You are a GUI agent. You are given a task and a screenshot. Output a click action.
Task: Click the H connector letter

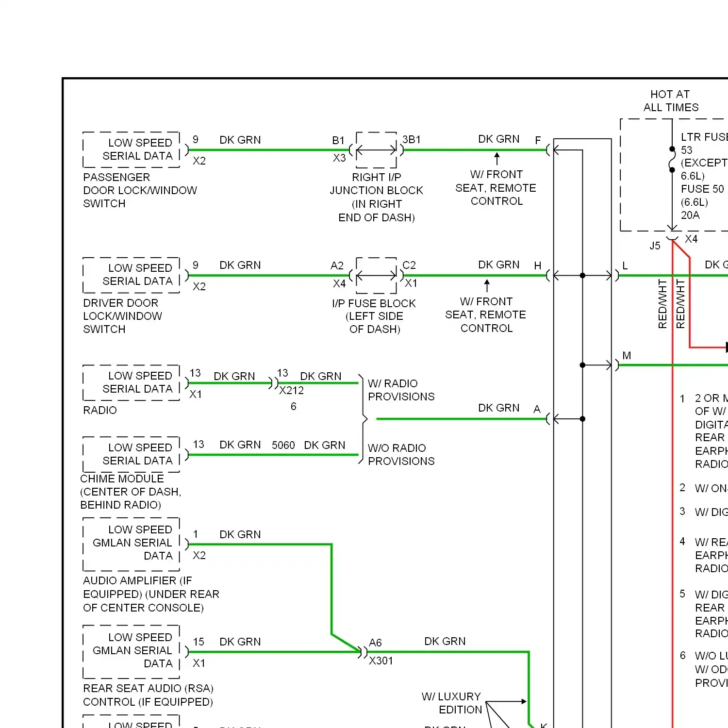pyautogui.click(x=538, y=266)
